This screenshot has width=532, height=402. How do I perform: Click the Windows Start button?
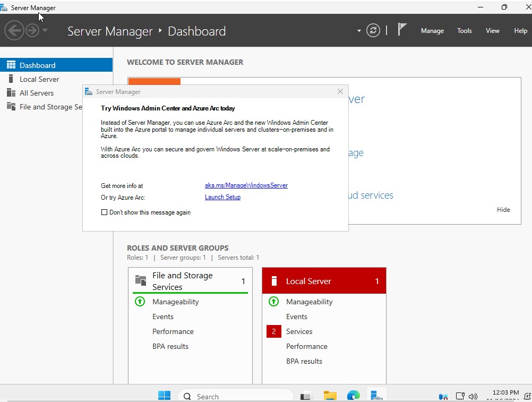click(164, 396)
